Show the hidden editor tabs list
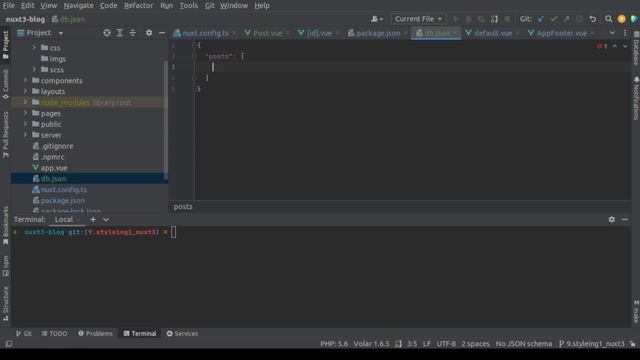 (x=612, y=33)
